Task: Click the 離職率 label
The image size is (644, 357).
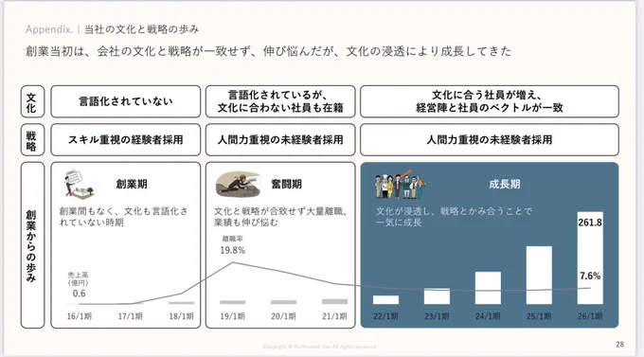Action: click(x=232, y=239)
